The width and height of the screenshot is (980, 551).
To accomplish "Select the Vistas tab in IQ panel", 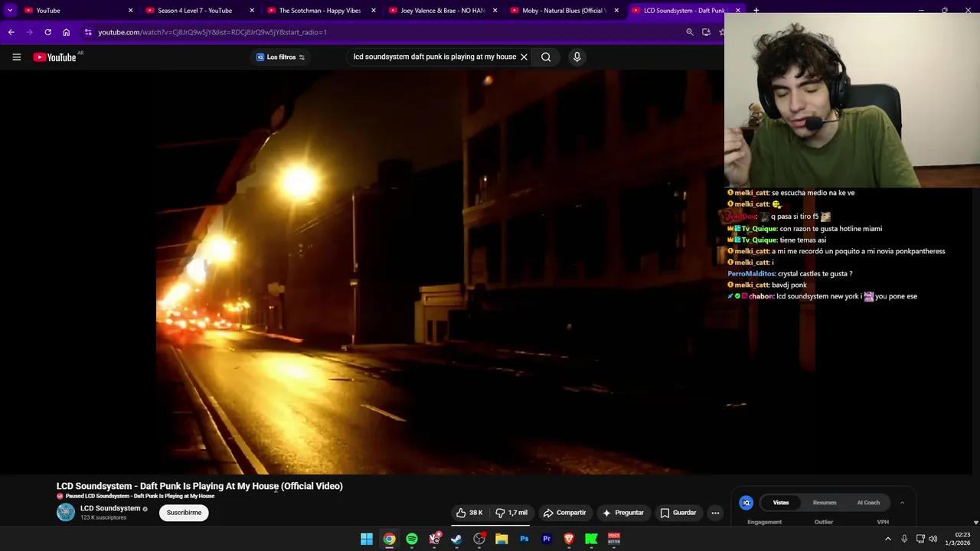I will click(781, 503).
